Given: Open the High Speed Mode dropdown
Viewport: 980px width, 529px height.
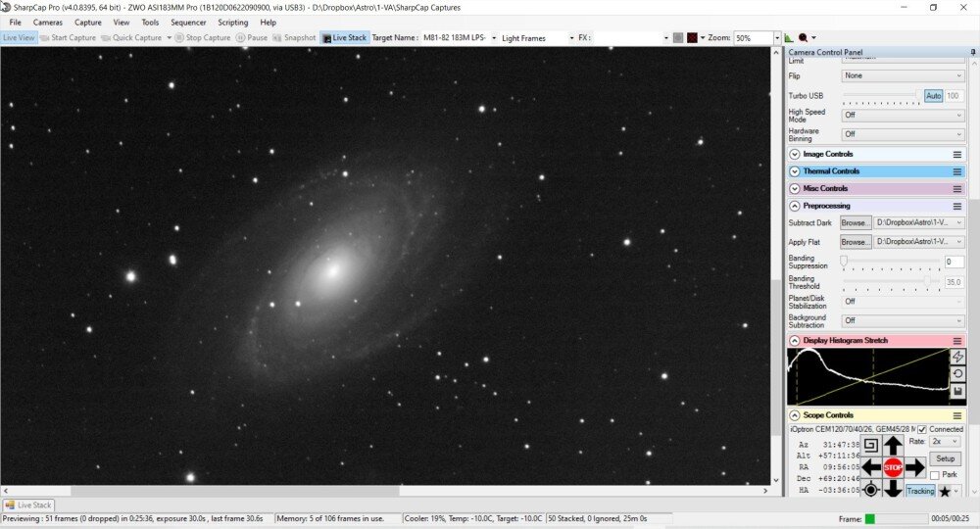Looking at the screenshot, I should point(904,115).
